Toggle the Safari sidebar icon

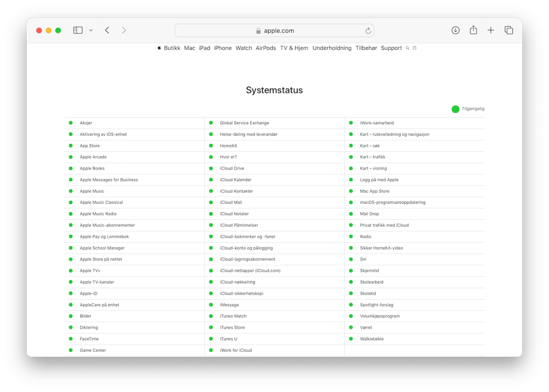click(78, 30)
